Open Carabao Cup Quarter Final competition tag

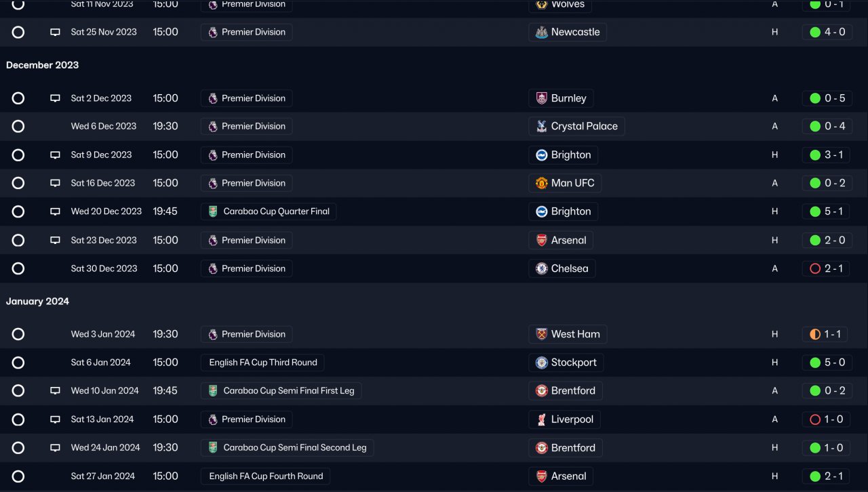269,211
